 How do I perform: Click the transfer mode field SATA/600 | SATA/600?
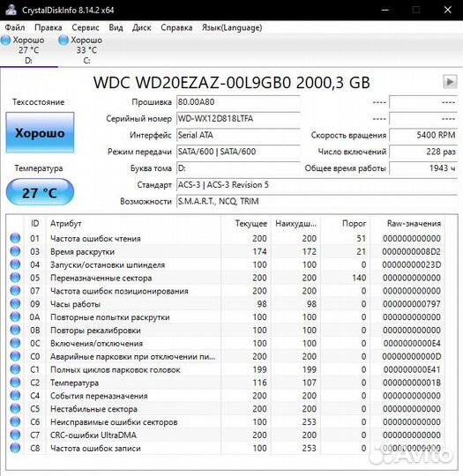pyautogui.click(x=238, y=152)
